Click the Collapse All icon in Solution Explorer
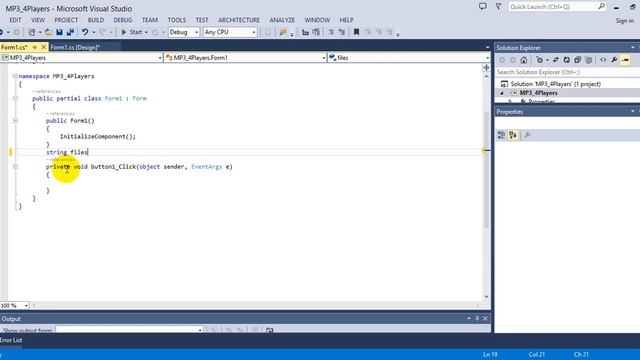The width and height of the screenshot is (640, 360). (x=578, y=60)
